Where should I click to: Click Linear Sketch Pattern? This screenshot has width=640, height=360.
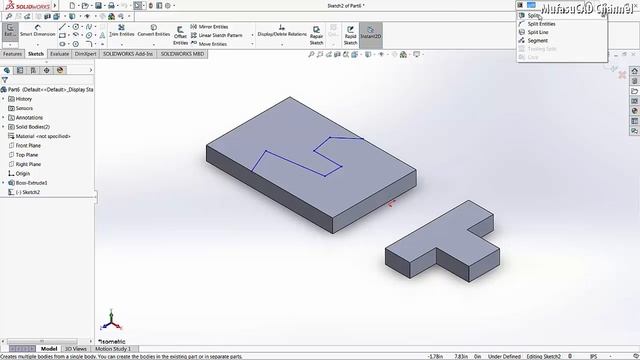[217, 35]
